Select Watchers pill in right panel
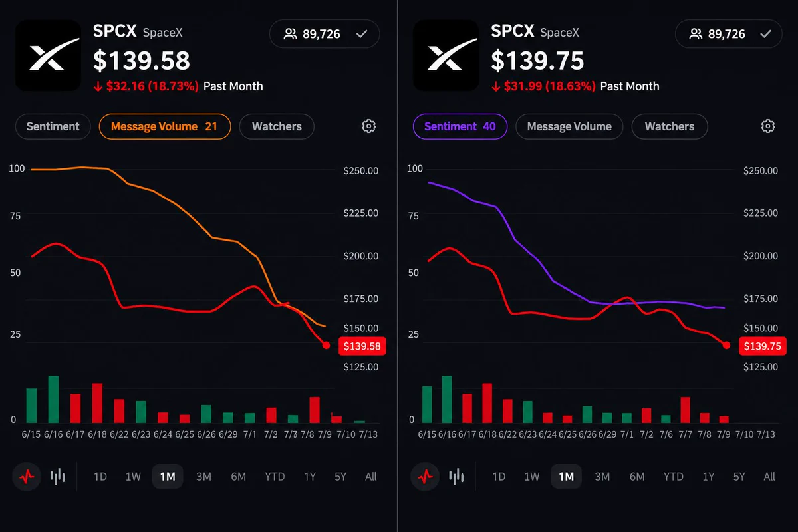The height and width of the screenshot is (532, 798). (670, 126)
